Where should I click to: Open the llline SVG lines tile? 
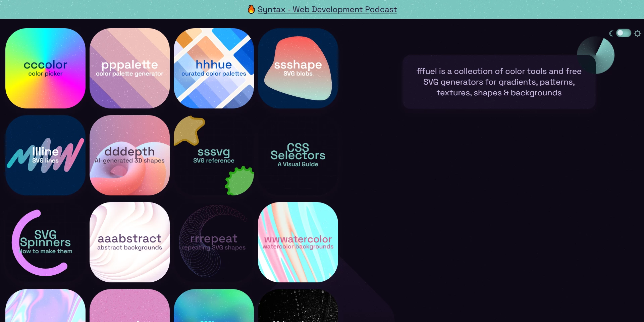45,155
